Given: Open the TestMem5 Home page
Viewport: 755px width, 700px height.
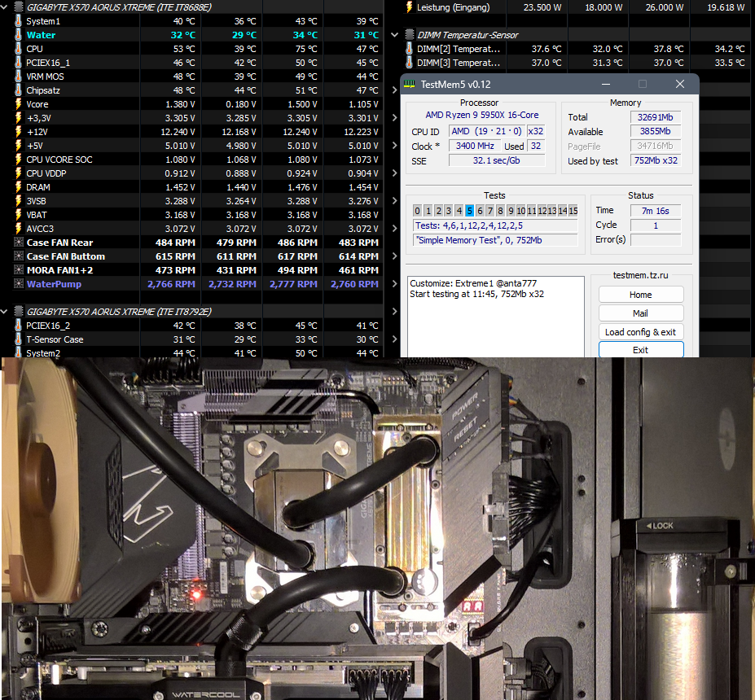Looking at the screenshot, I should 641,294.
